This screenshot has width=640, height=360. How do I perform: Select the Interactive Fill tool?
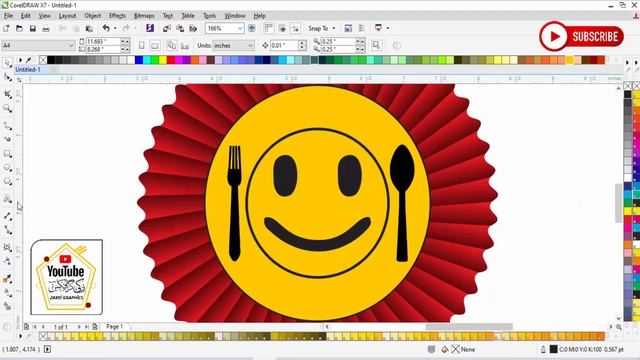[x=7, y=293]
